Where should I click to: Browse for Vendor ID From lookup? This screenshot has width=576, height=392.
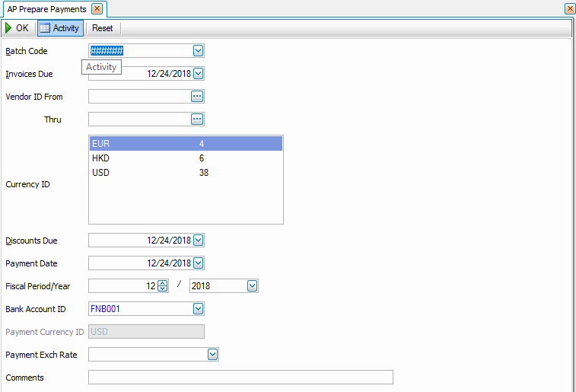(196, 97)
